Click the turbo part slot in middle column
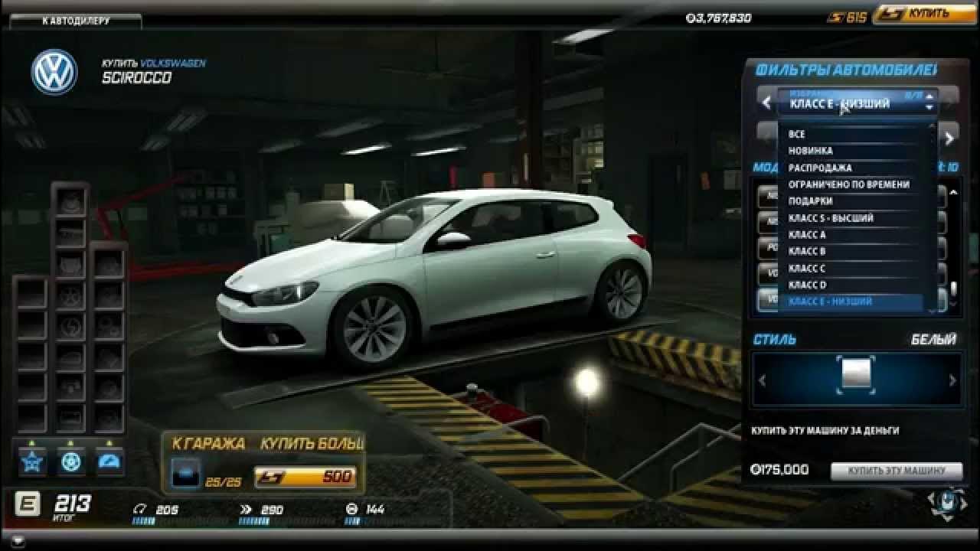 (x=70, y=325)
